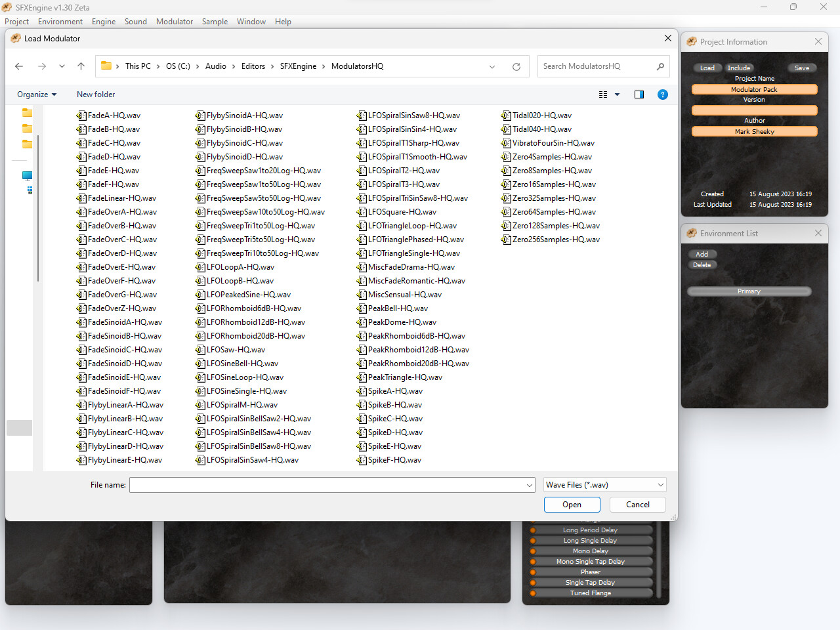Open the view layout dropdown arrow
This screenshot has width=840, height=630.
click(x=616, y=94)
